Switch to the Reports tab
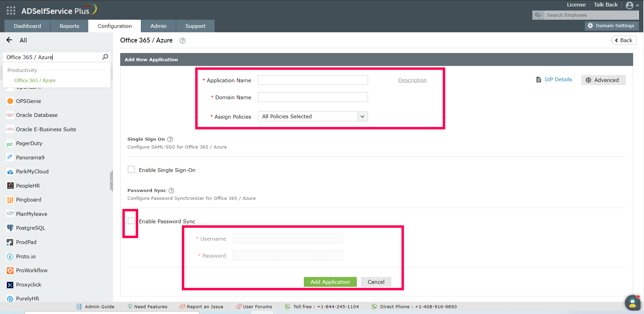The height and width of the screenshot is (314, 644). (69, 26)
